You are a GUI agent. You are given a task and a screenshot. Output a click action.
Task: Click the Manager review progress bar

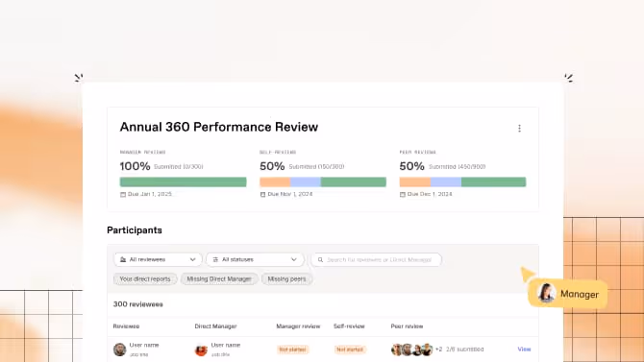(184, 181)
